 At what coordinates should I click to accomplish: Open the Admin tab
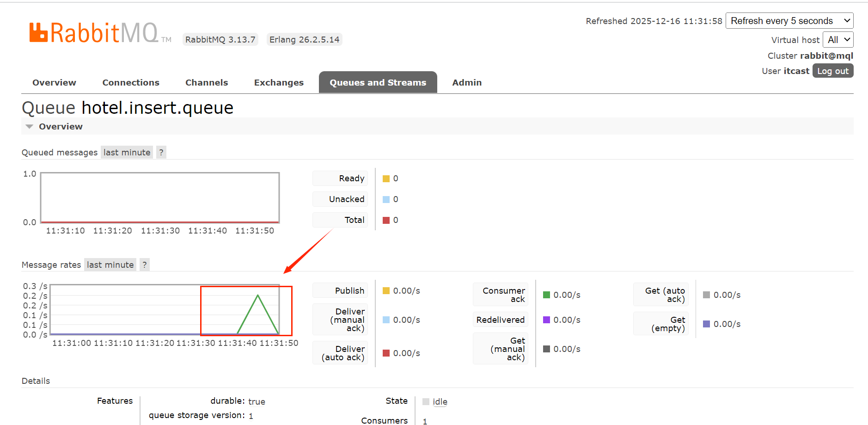pyautogui.click(x=467, y=83)
